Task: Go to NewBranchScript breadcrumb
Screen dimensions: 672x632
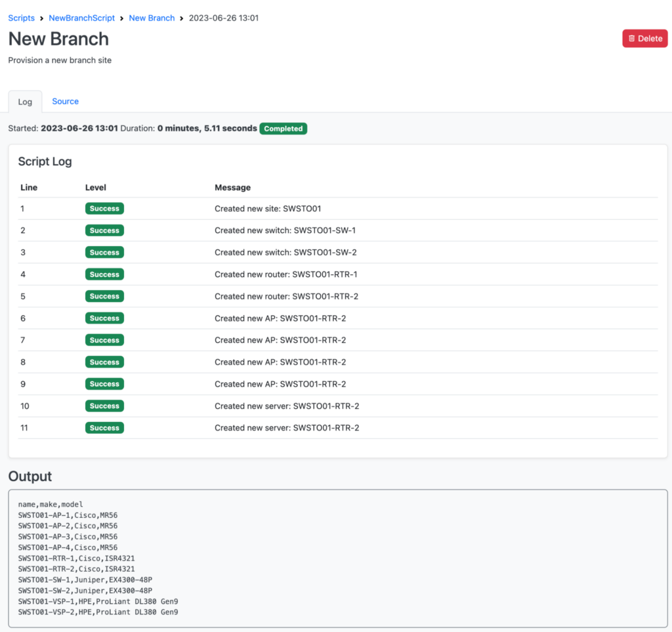Action: pos(82,18)
